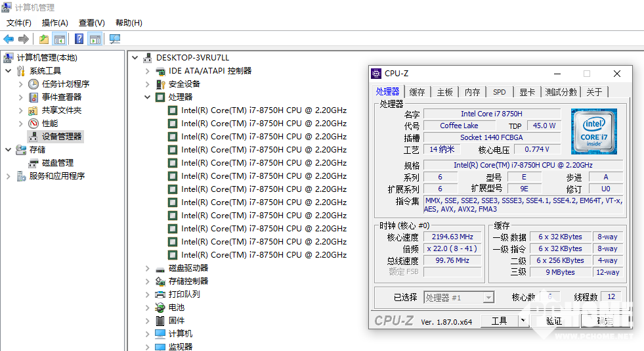Expand the 安全设备 device category
The image size is (644, 351).
coord(148,84)
